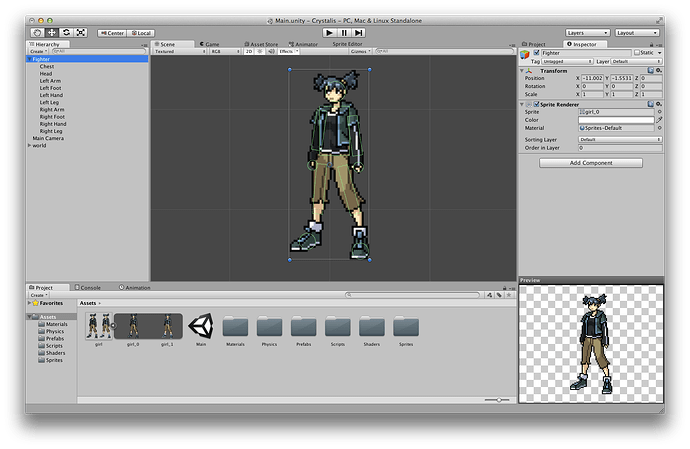Select the Move tool in toolbar
690x449 pixels.
[x=50, y=32]
